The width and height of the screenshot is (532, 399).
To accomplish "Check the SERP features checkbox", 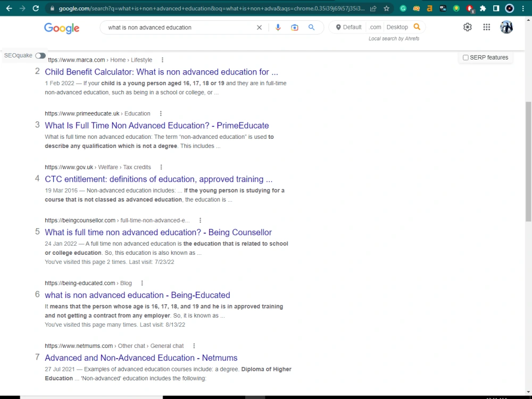I will pyautogui.click(x=466, y=57).
